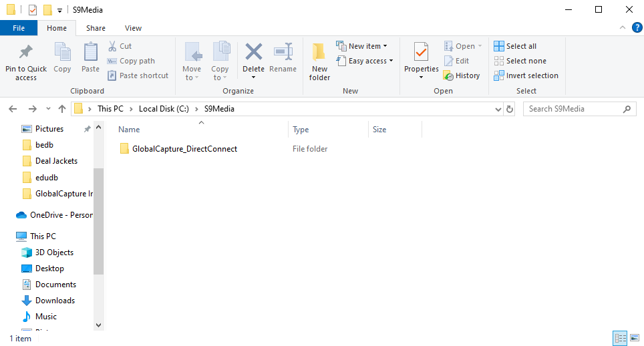Open the Properties ribbon button
This screenshot has height=346, width=644.
coord(421,52)
